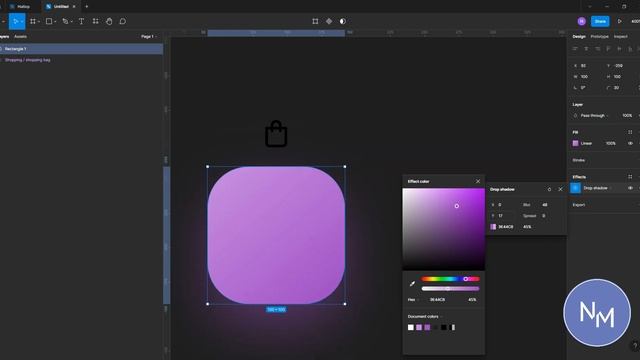Select the Frame tool
The width and height of the screenshot is (640, 360).
[33, 21]
